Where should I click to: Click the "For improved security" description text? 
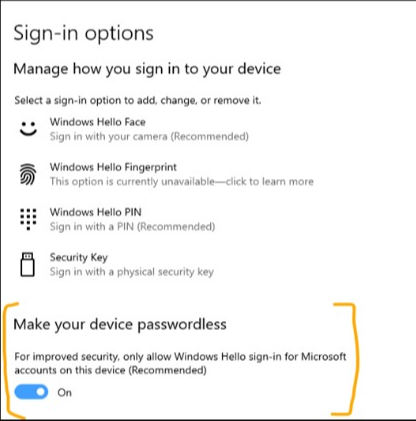(180, 363)
